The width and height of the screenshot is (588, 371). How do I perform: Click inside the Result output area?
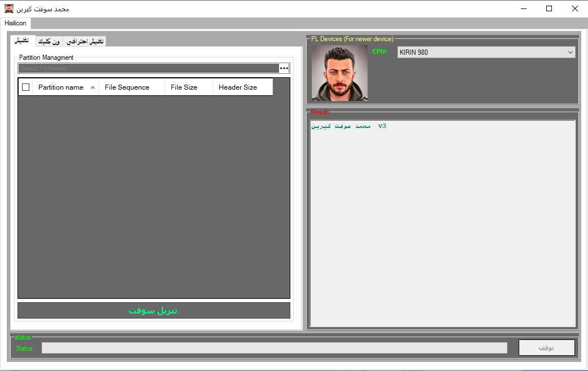point(443,226)
